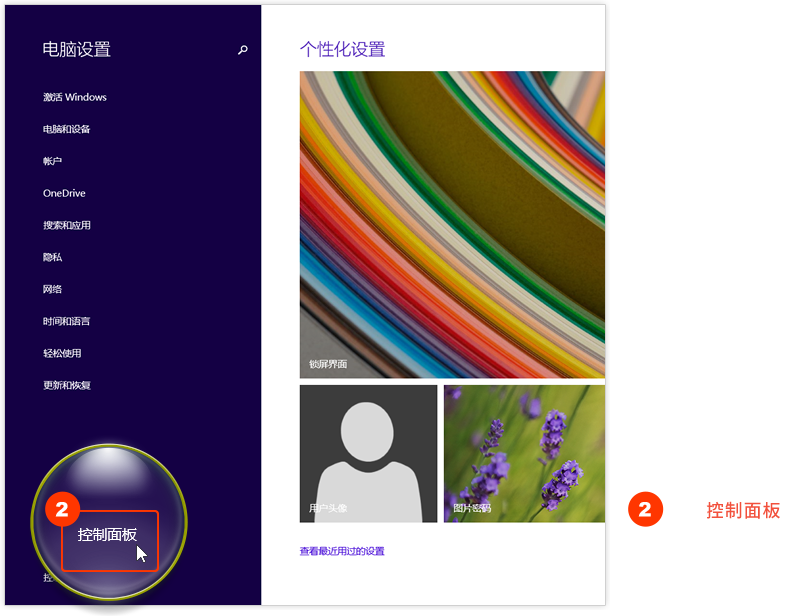The image size is (800, 616).
Task: Click the 电脑设置 title
Action: tap(77, 49)
